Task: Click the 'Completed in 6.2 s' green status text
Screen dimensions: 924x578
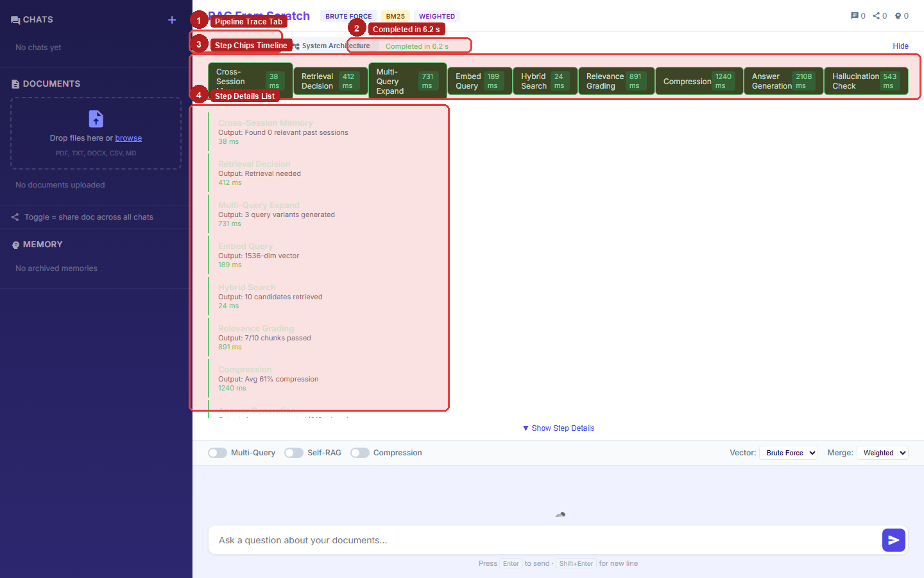Action: pyautogui.click(x=417, y=46)
